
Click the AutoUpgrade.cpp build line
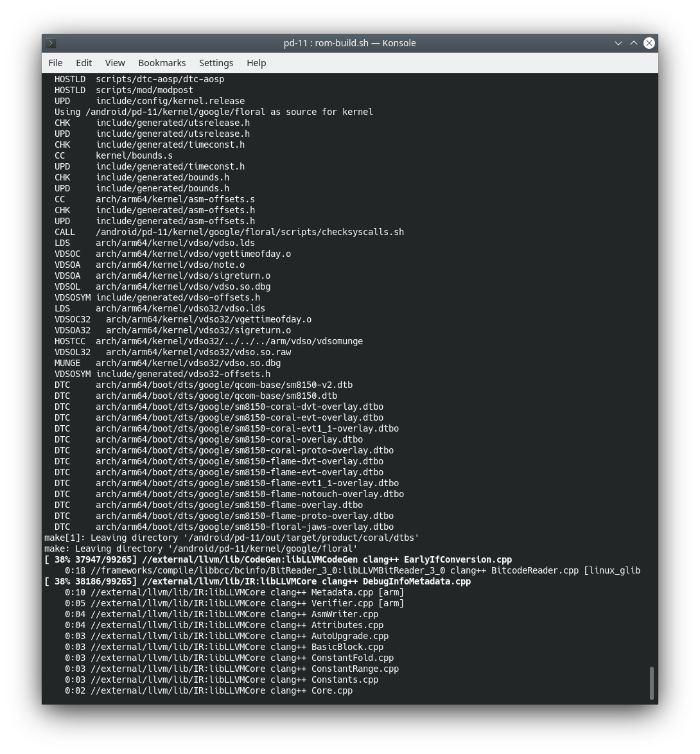227,636
